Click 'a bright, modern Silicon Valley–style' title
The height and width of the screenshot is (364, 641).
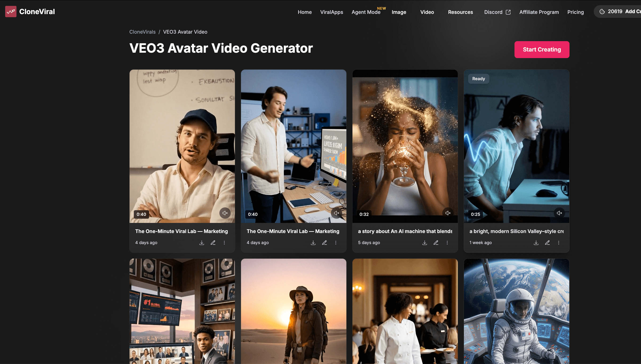click(517, 231)
